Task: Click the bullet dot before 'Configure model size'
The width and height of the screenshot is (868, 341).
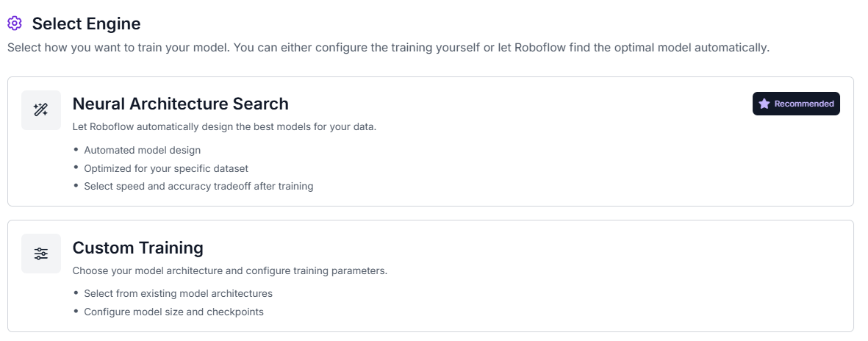Action: click(76, 311)
